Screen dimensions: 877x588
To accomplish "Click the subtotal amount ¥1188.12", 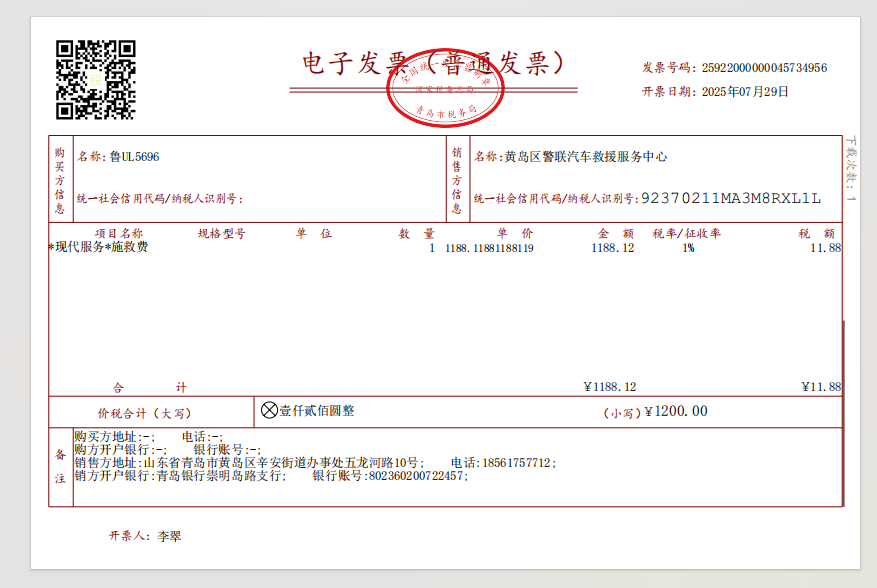I will pos(609,387).
